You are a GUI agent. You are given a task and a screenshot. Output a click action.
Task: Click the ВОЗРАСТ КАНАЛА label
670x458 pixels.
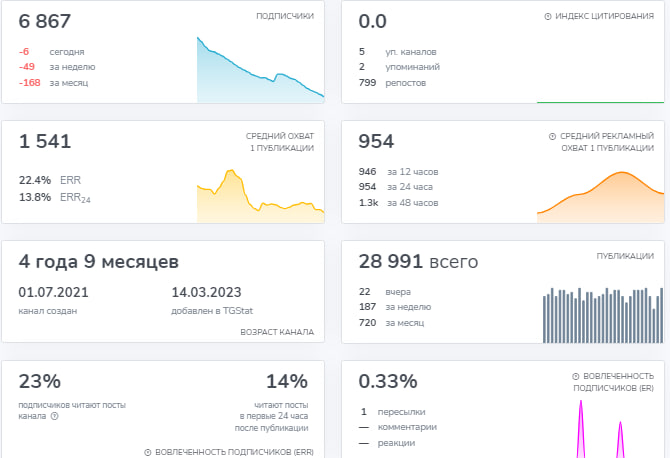pos(277,331)
